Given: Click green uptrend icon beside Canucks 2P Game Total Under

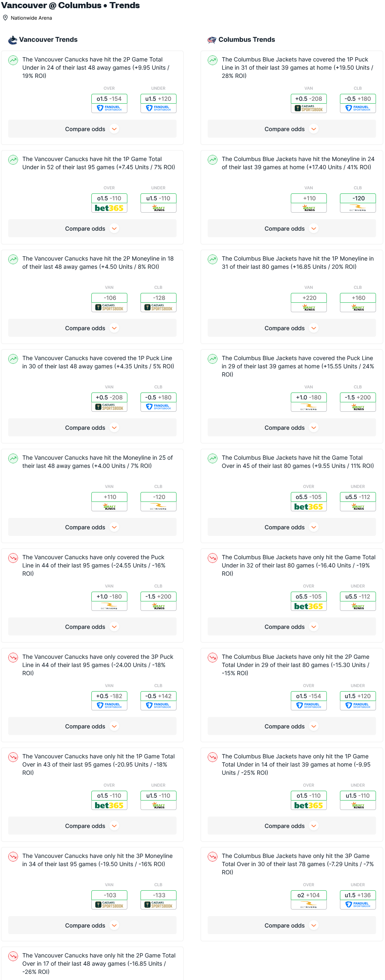Looking at the screenshot, I should tap(13, 60).
